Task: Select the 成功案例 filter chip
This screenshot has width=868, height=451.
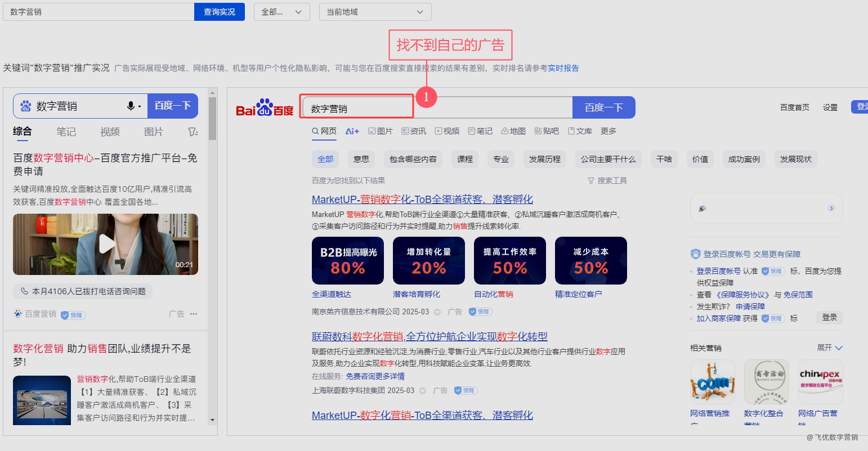Action: tap(744, 159)
